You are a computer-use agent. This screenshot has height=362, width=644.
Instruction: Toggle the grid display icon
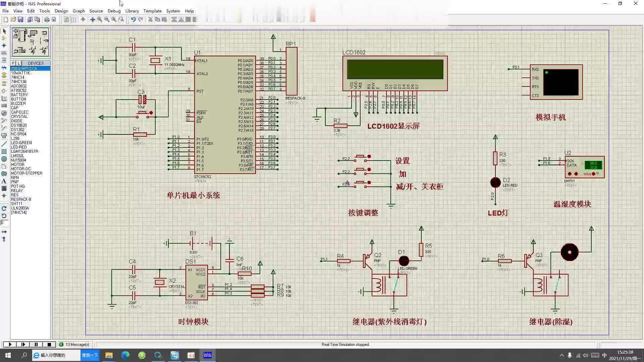click(x=73, y=19)
